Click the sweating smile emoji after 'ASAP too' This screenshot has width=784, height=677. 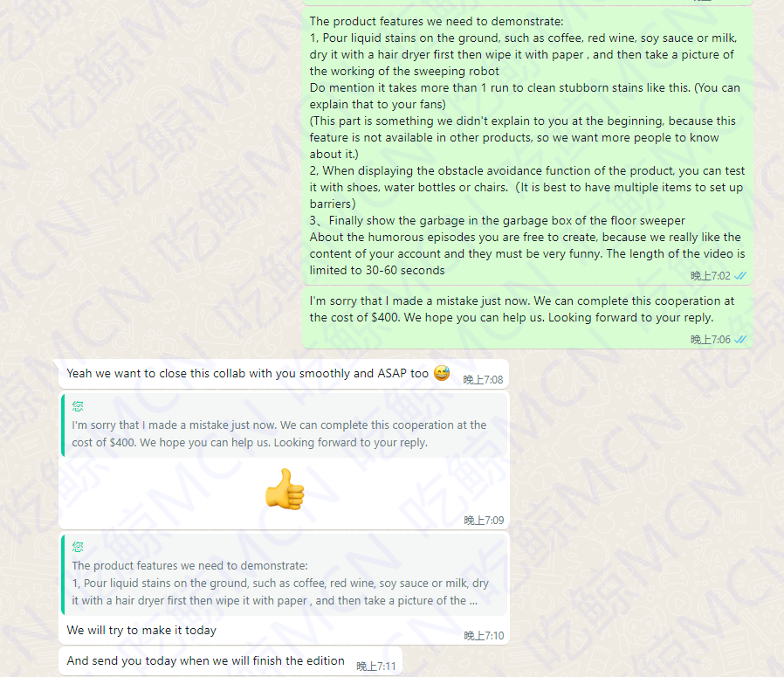[x=442, y=373]
